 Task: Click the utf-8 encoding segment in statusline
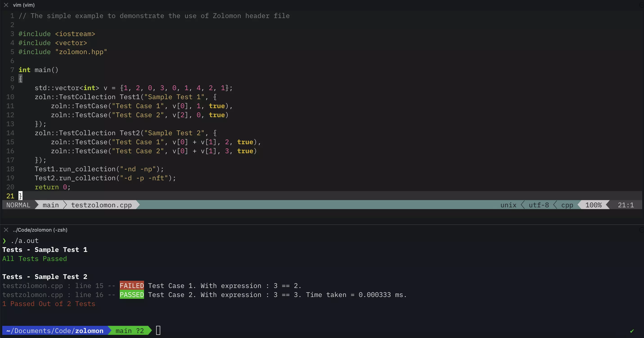click(x=539, y=205)
